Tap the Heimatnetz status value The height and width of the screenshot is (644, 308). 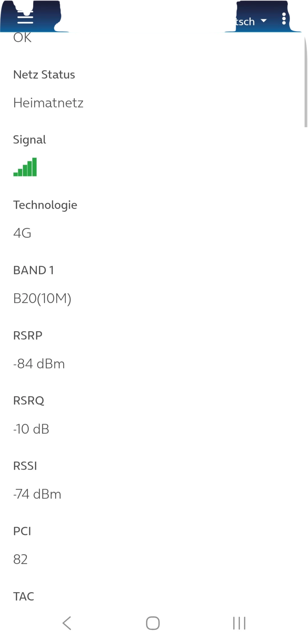48,103
